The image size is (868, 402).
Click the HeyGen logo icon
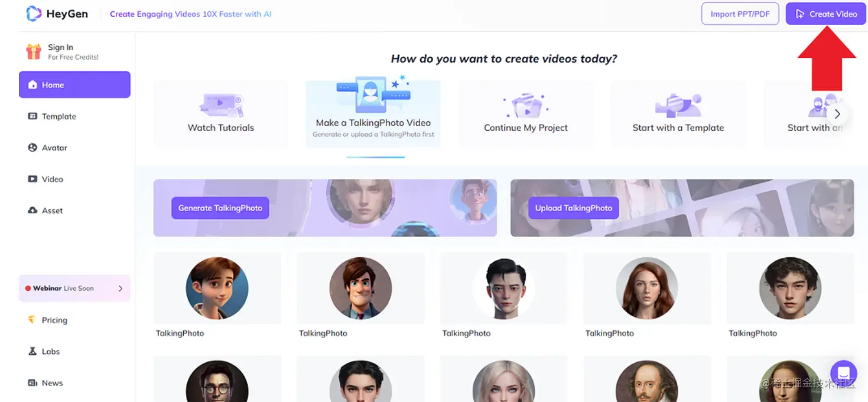[x=34, y=14]
